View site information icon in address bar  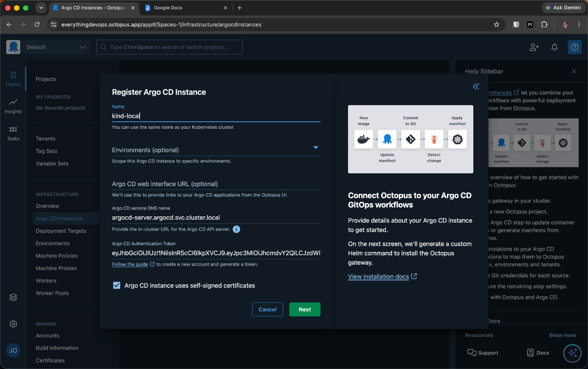pyautogui.click(x=54, y=25)
